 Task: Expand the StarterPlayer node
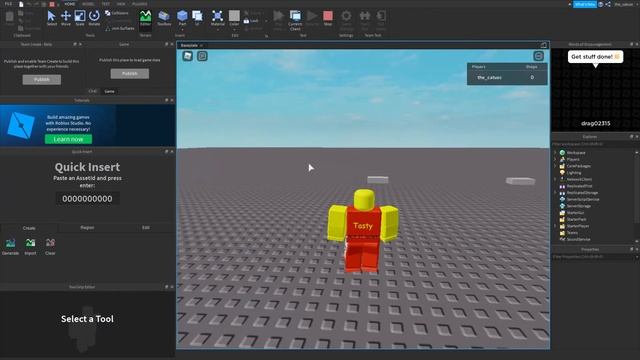coord(555,226)
